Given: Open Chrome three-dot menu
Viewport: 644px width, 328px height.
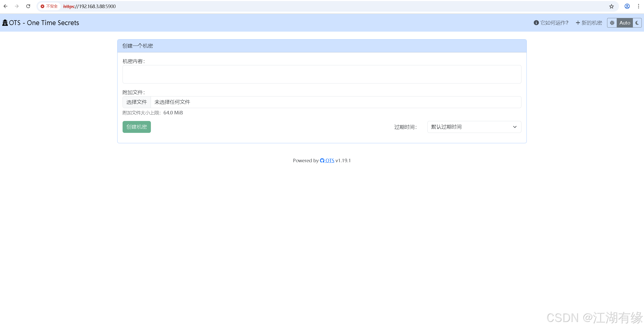Looking at the screenshot, I should pos(638,6).
